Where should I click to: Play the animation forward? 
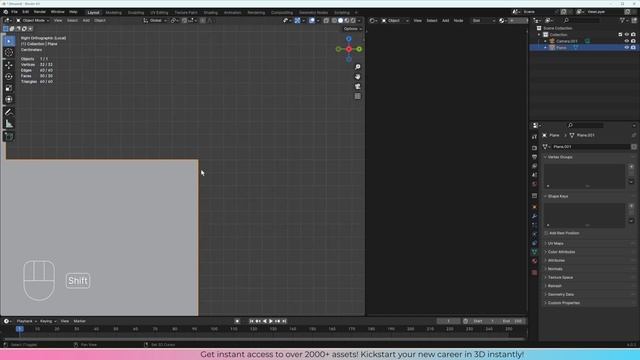[271, 321]
